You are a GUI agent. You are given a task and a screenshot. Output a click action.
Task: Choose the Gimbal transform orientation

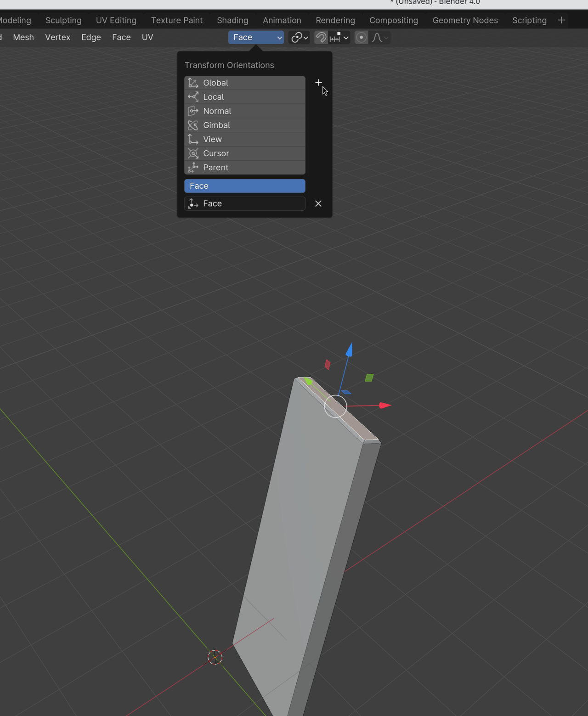point(245,125)
